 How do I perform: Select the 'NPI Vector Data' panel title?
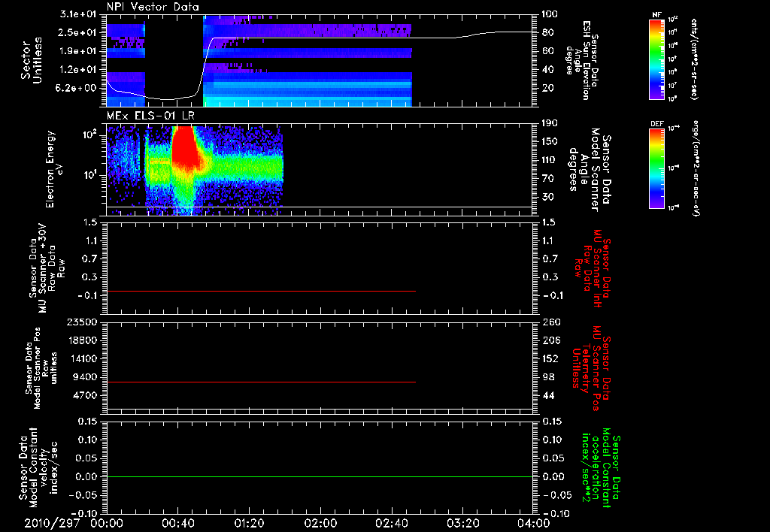(x=153, y=7)
